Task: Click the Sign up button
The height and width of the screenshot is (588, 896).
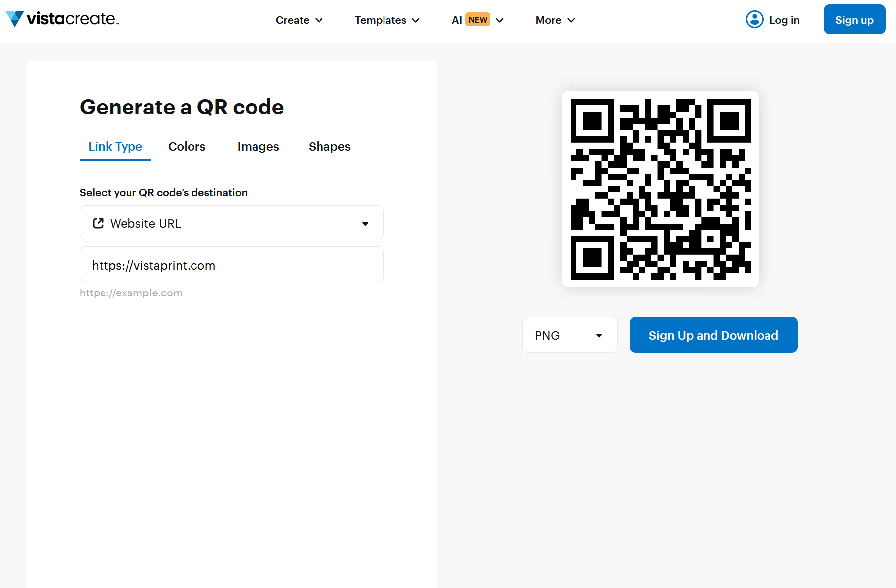Action: coord(854,19)
